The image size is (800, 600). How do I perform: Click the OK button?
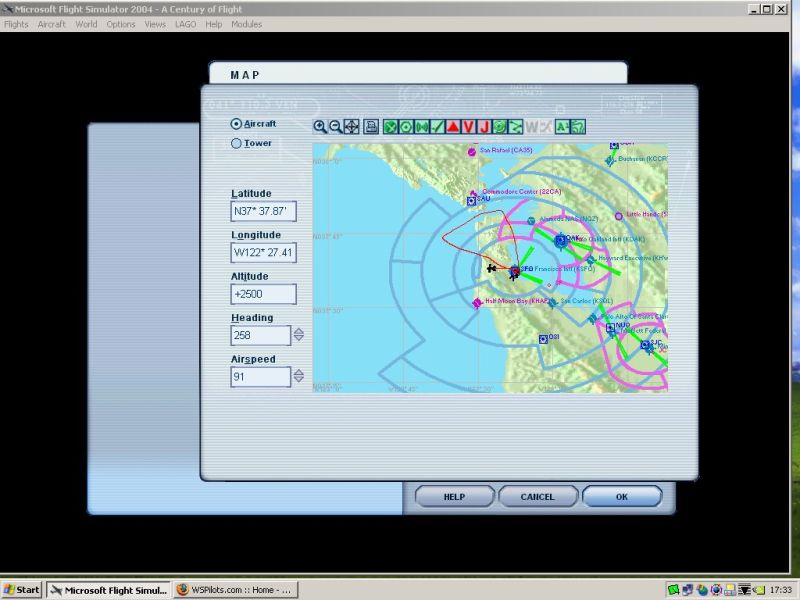pyautogui.click(x=622, y=497)
